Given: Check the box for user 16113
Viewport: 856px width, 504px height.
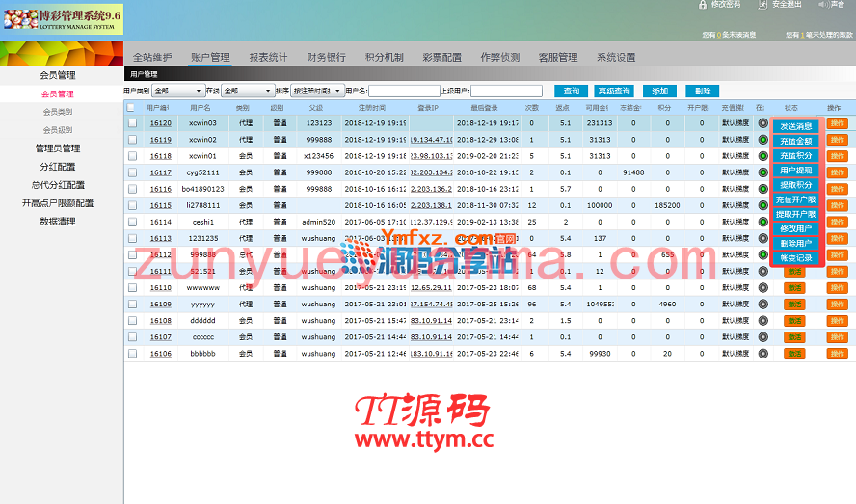Looking at the screenshot, I should click(x=133, y=239).
